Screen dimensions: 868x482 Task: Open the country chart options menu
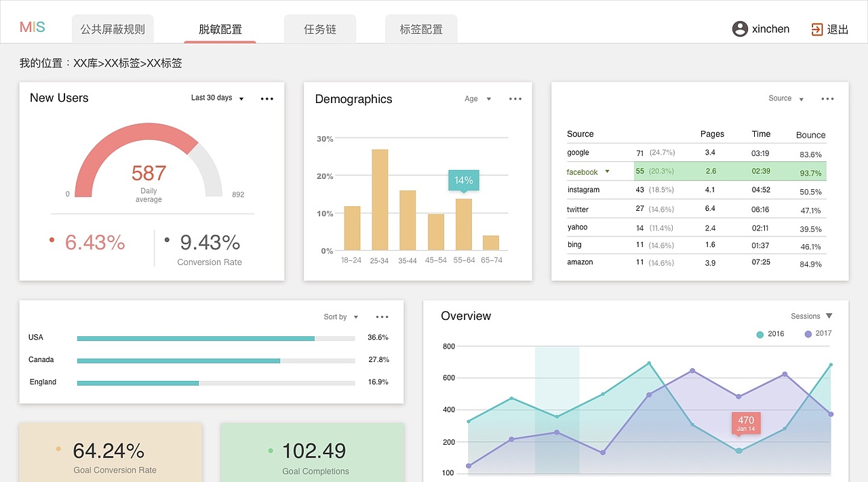point(382,317)
